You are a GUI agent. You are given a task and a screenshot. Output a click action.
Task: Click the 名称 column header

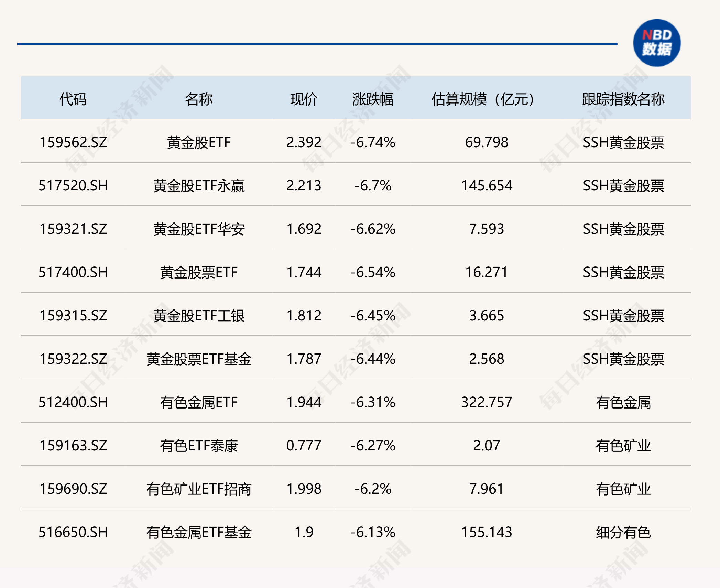tap(199, 99)
